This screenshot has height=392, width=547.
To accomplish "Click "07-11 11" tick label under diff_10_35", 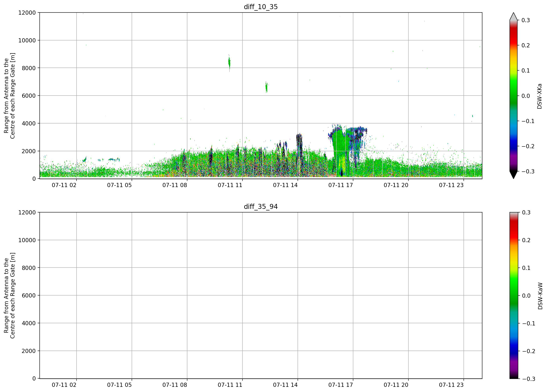I will (230, 185).
